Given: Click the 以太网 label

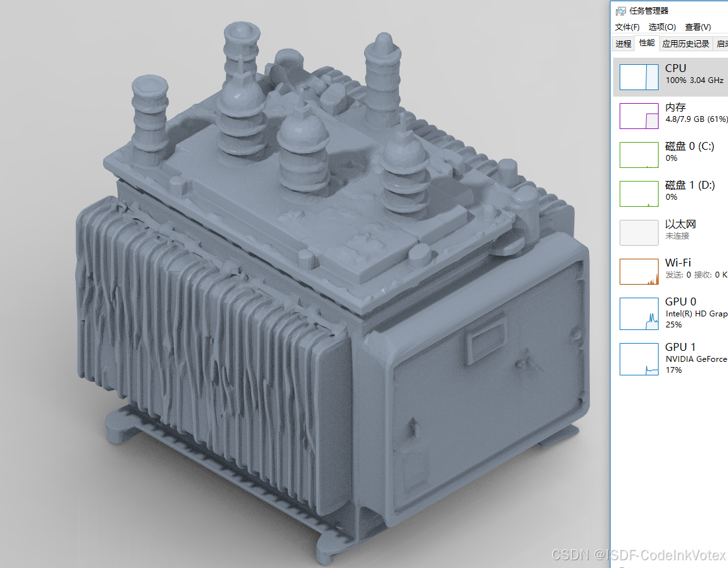Looking at the screenshot, I should (681, 224).
